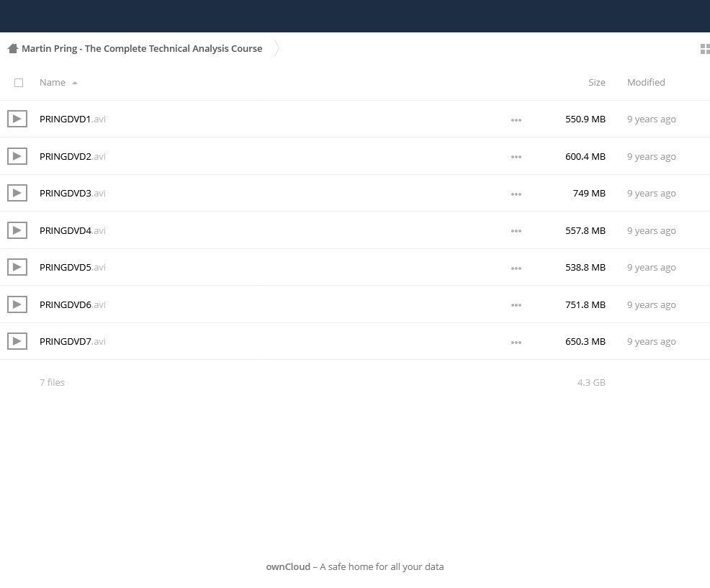Click the modified date of PRINGDVD7.avi
This screenshot has height=588, width=710.
point(651,341)
